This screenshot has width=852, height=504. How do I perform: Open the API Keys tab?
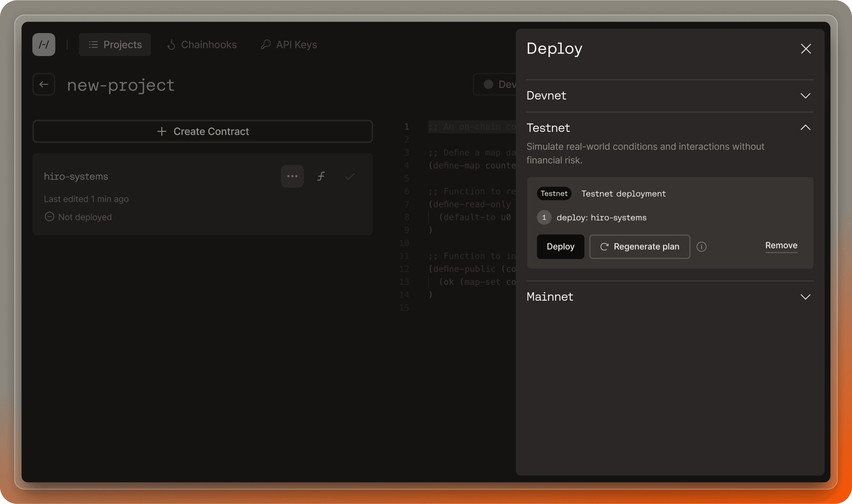tap(289, 45)
